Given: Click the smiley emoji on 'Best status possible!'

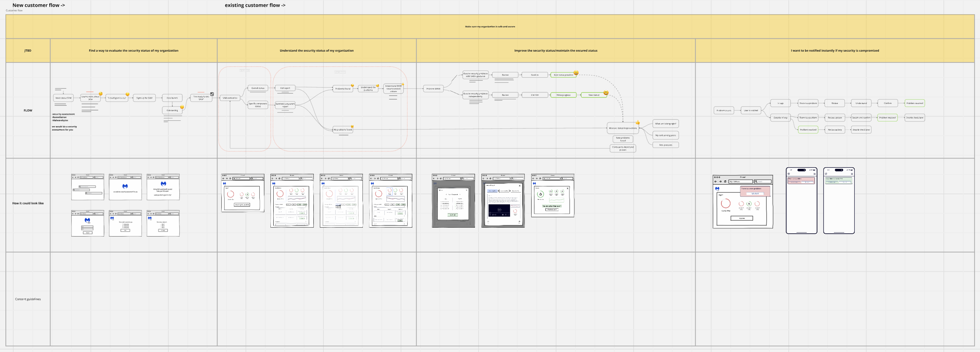Looking at the screenshot, I should click(x=576, y=72).
